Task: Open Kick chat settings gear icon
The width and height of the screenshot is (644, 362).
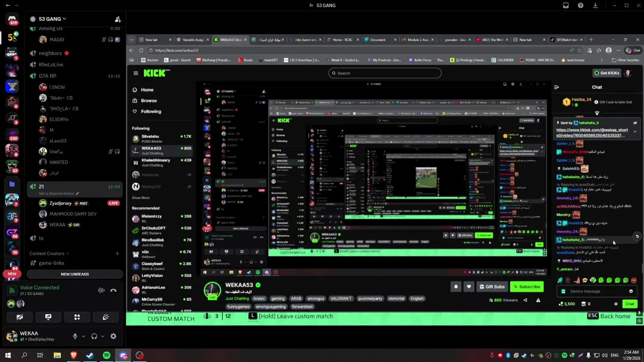Action: tap(615, 304)
